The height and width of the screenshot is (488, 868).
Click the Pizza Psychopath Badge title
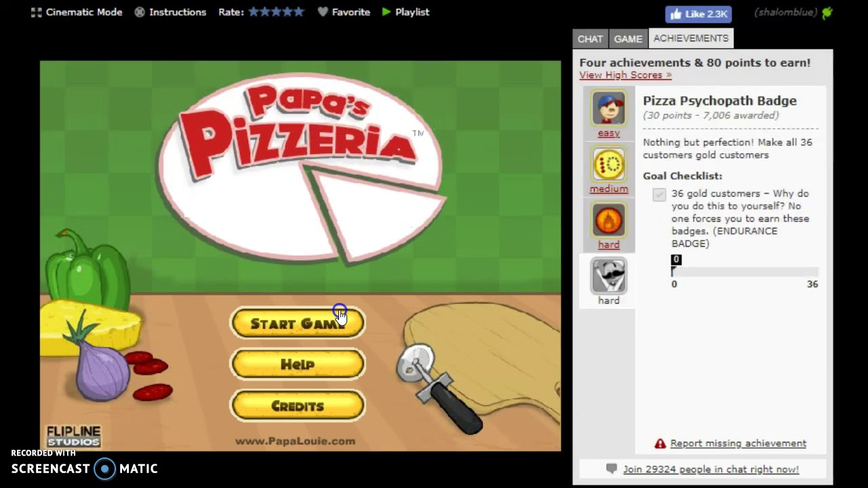(x=719, y=101)
